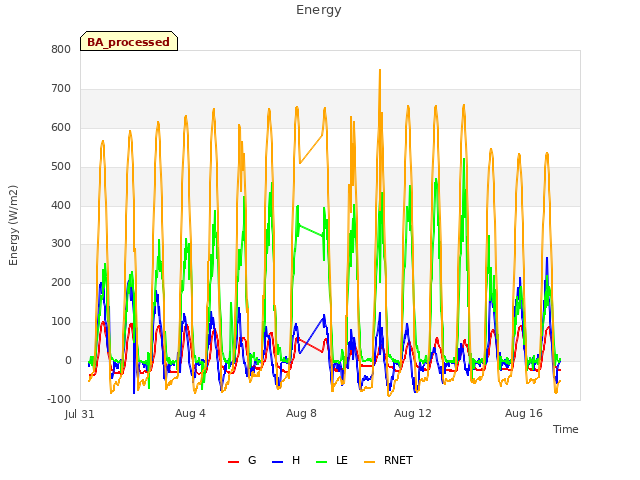Click the 400 y-axis tick label
The height and width of the screenshot is (480, 640).
click(61, 206)
